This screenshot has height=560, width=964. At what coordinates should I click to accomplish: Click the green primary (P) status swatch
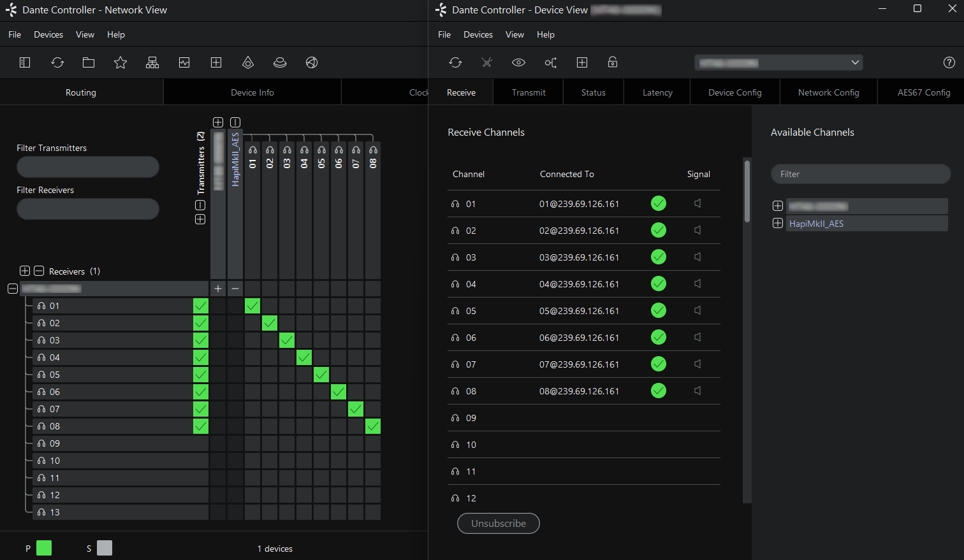44,548
